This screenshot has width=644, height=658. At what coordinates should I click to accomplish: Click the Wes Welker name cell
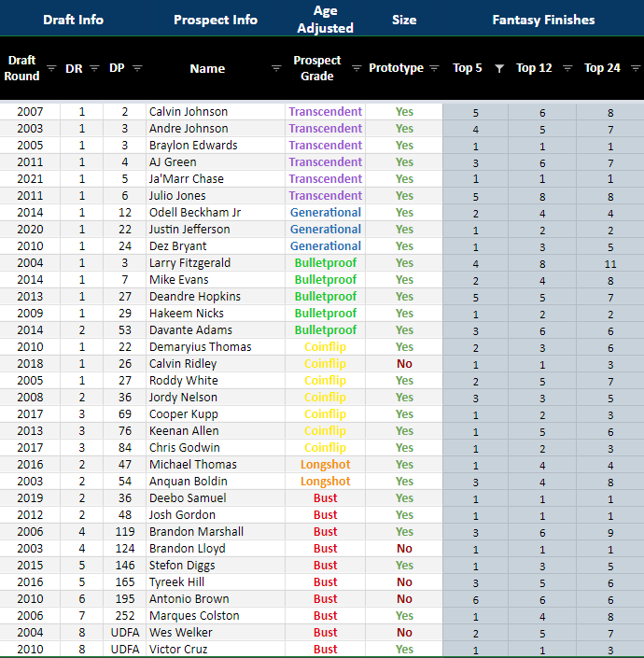pos(216,632)
